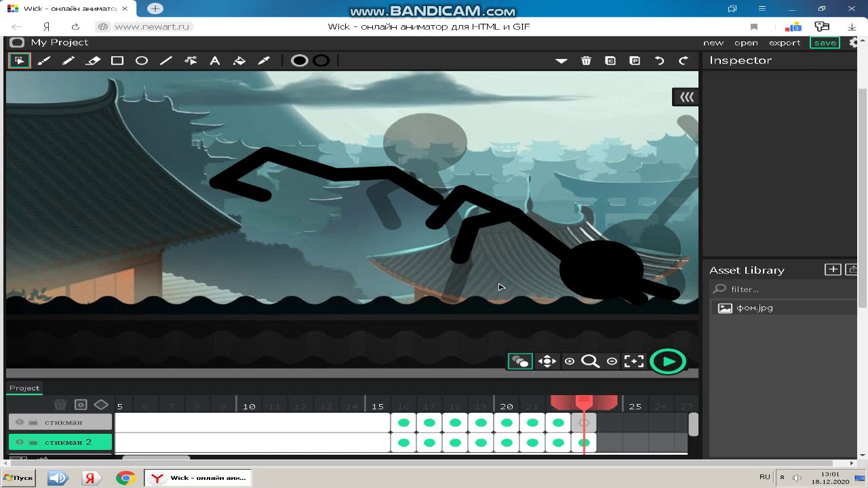This screenshot has height=488, width=868.
Task: Select the Text tool
Action: coord(215,60)
